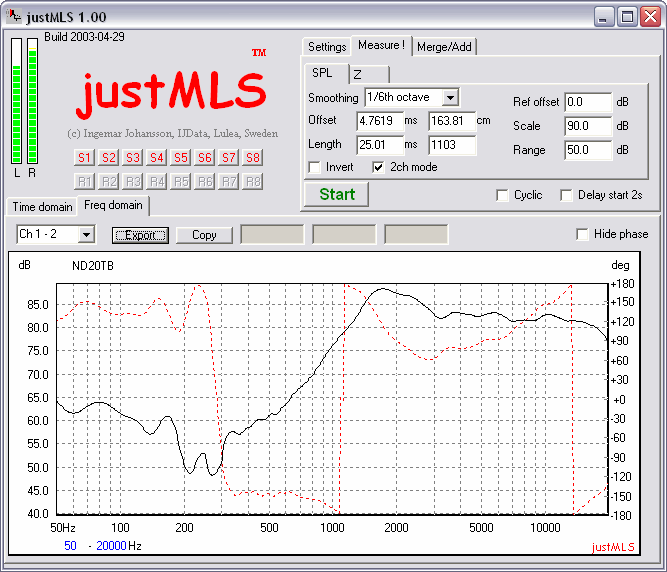Image resolution: width=667 pixels, height=572 pixels.
Task: Click the disabled R8 recall button
Action: (x=253, y=182)
